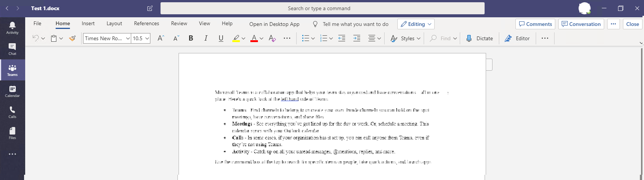
Task: Open the Editor proofing pane
Action: tap(517, 38)
